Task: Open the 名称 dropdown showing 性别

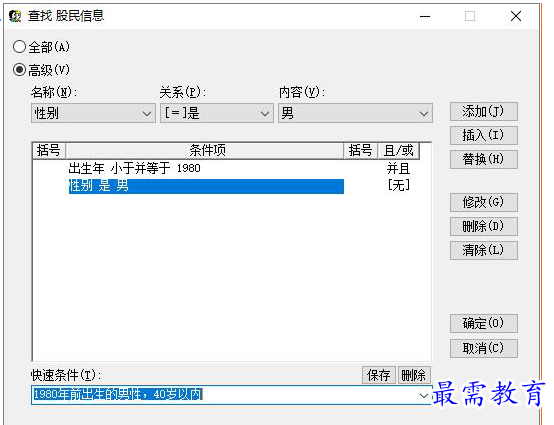Action: (93, 113)
